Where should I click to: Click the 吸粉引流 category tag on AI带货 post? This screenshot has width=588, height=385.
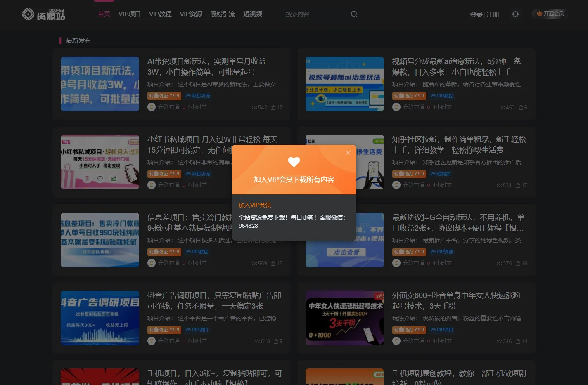(198, 96)
